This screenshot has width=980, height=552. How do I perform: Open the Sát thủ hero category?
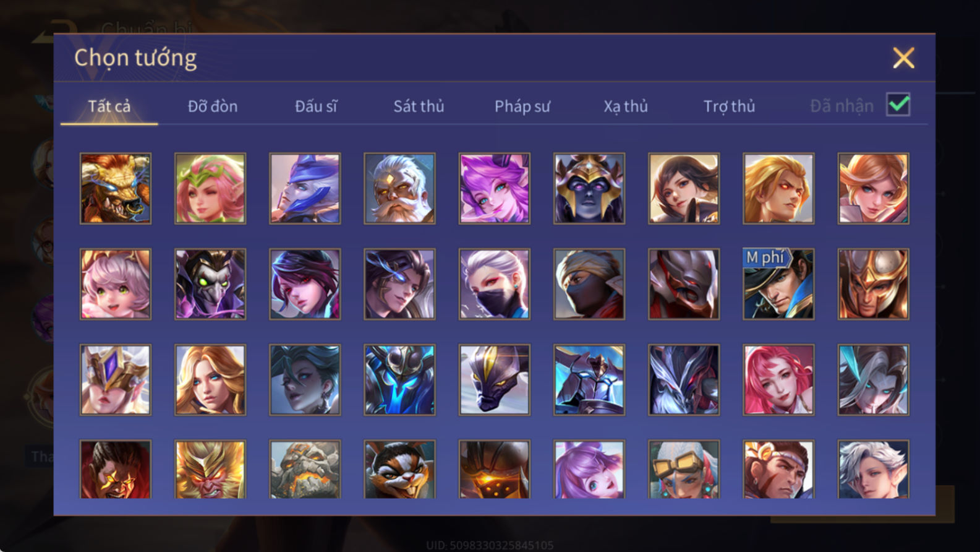click(419, 106)
